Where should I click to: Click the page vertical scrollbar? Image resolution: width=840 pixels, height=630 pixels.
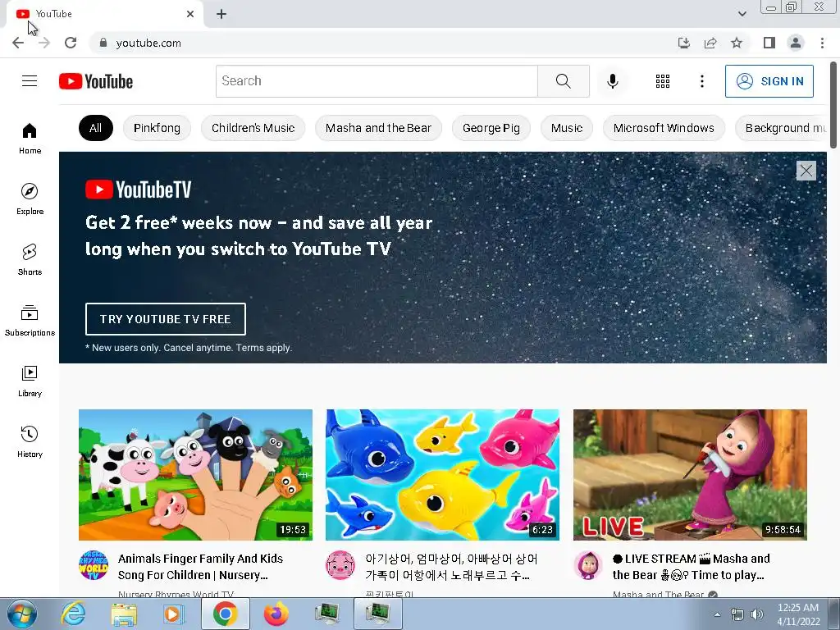[x=833, y=104]
